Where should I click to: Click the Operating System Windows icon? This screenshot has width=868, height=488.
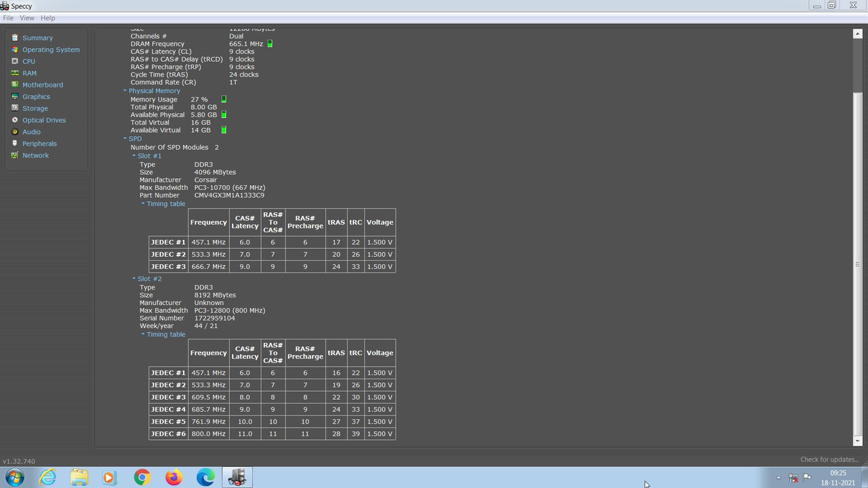coord(15,49)
